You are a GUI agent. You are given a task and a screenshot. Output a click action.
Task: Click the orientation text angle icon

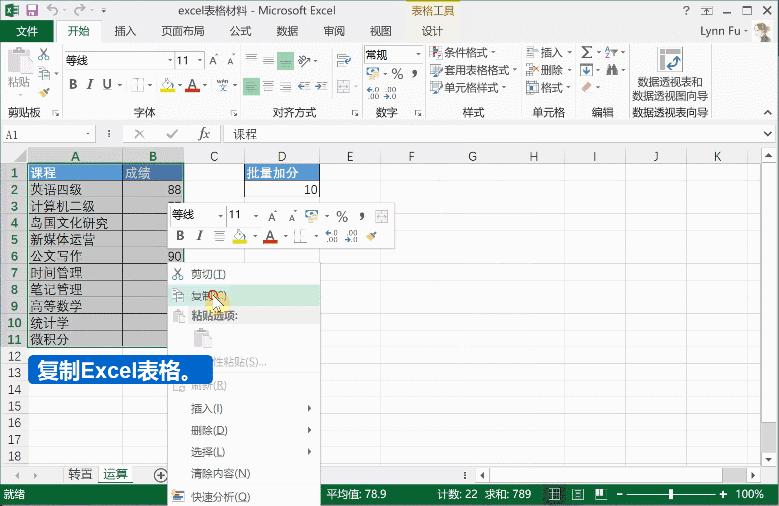(304, 61)
